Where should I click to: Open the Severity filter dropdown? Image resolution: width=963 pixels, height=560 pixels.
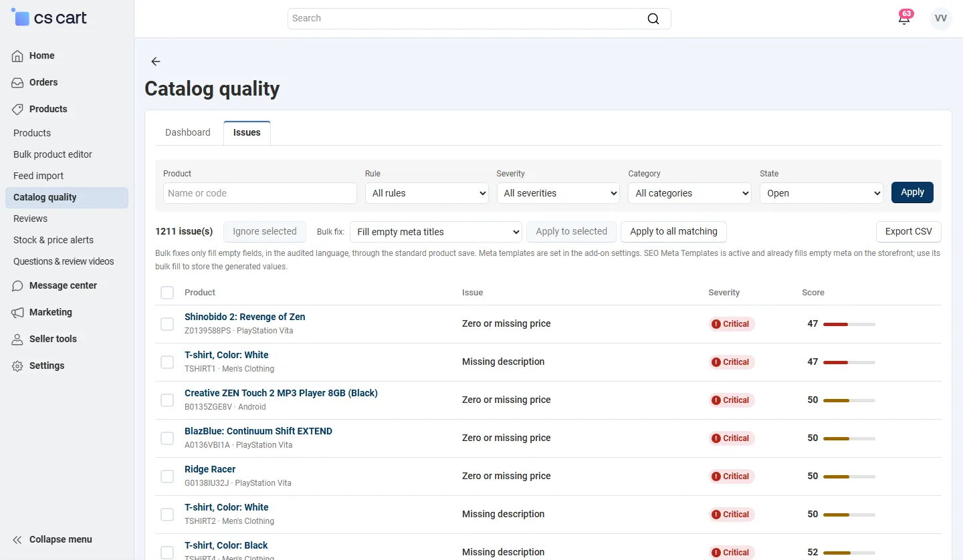tap(558, 193)
